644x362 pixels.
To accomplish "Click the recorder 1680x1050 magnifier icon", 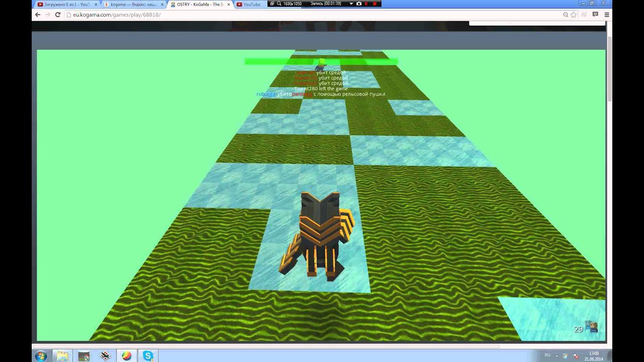I will pos(279,4).
